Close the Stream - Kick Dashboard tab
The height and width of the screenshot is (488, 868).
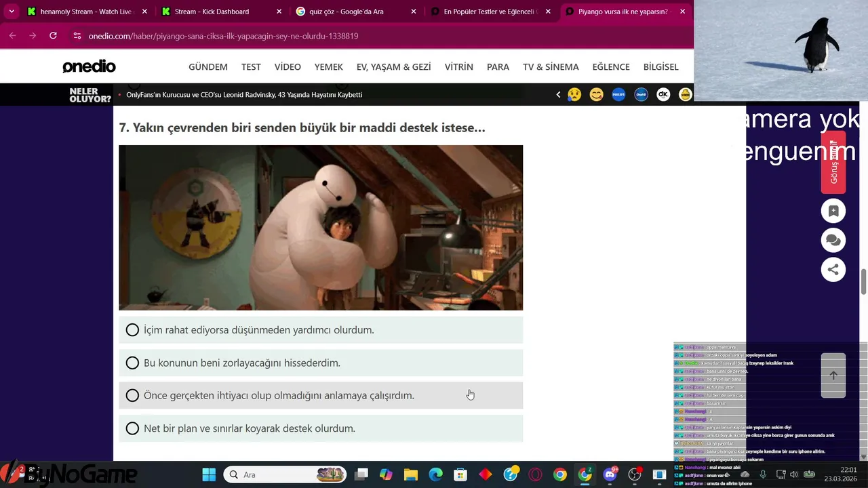[x=279, y=12]
